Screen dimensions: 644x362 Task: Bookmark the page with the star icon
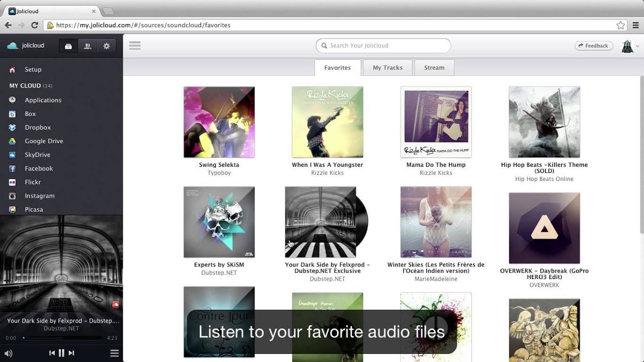[620, 25]
